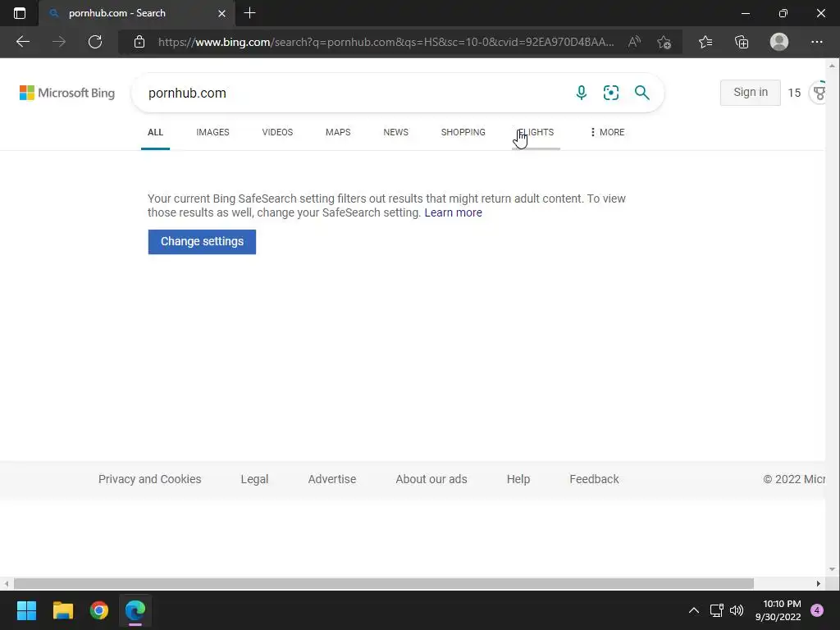This screenshot has width=840, height=630.
Task: Reload the current page
Action: coord(95,42)
